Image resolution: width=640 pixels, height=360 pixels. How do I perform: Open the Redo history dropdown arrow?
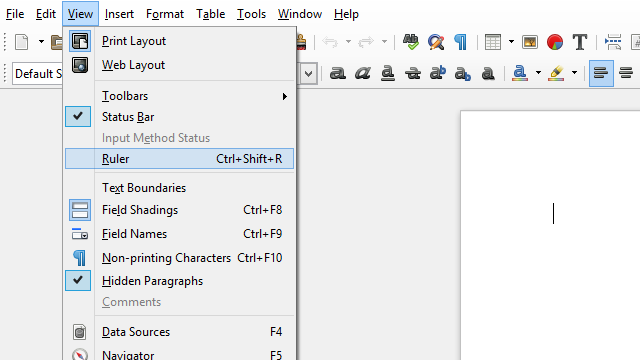(x=384, y=42)
